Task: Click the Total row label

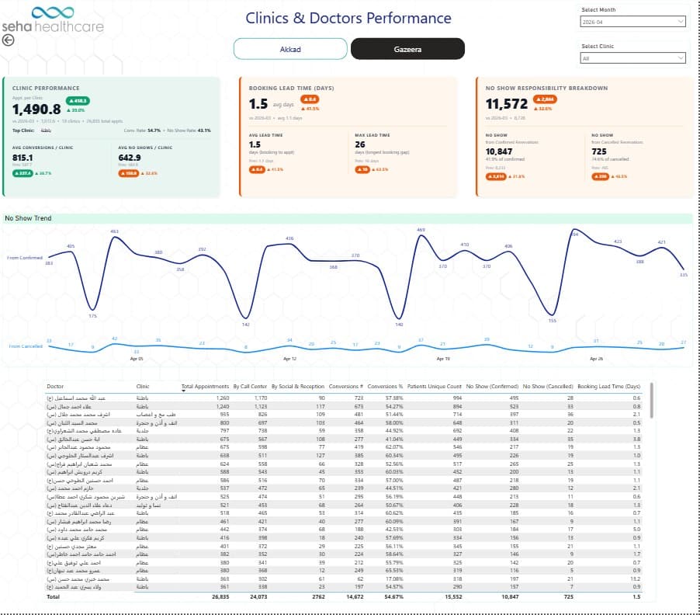Action: pyautogui.click(x=53, y=596)
